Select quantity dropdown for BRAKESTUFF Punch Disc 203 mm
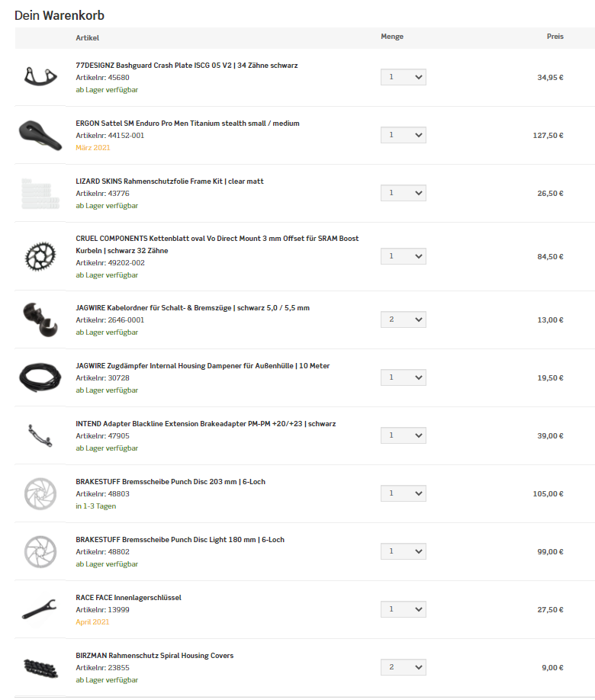The image size is (595, 700). tap(404, 494)
